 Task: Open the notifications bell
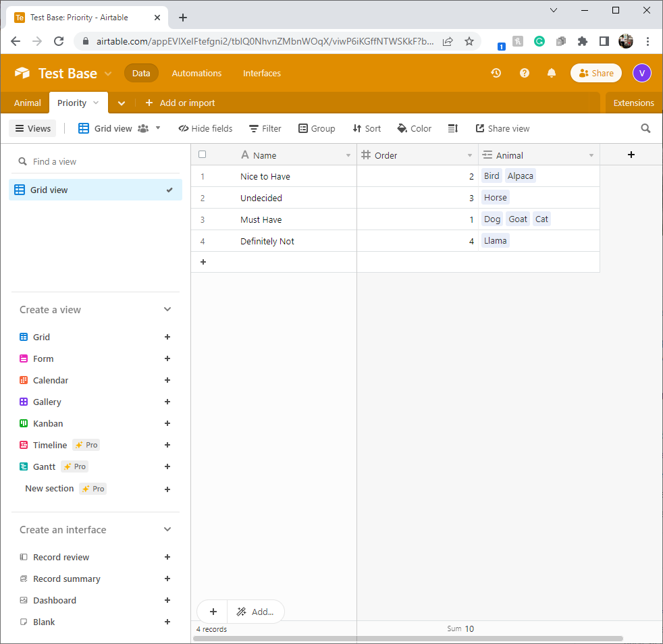[x=552, y=73]
